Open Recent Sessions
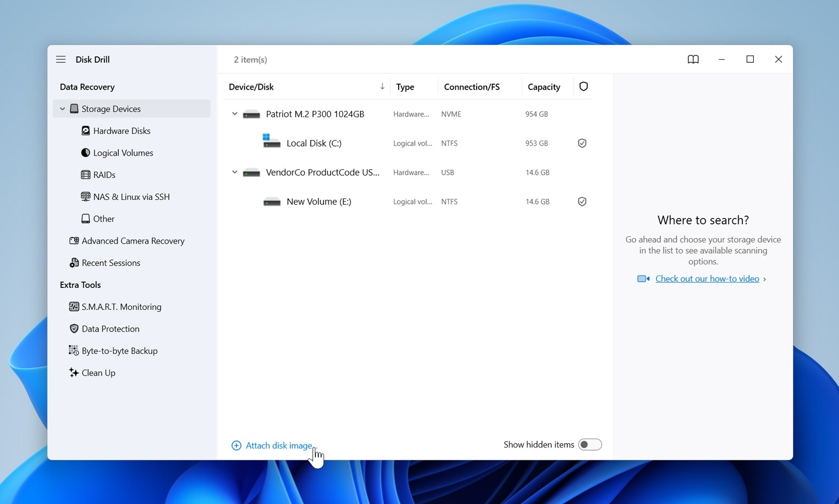839x504 pixels. coord(110,262)
